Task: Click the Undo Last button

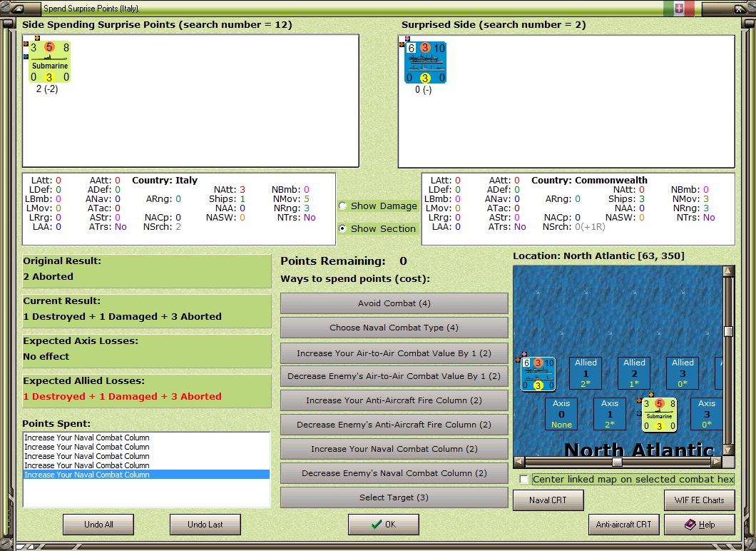Action: (205, 525)
